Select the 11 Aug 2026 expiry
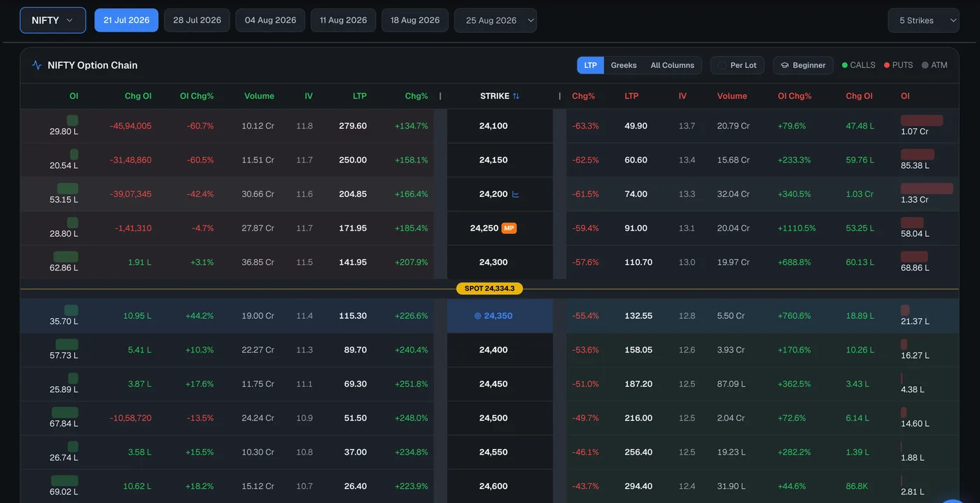Screen dimensions: 980x503 coord(343,20)
